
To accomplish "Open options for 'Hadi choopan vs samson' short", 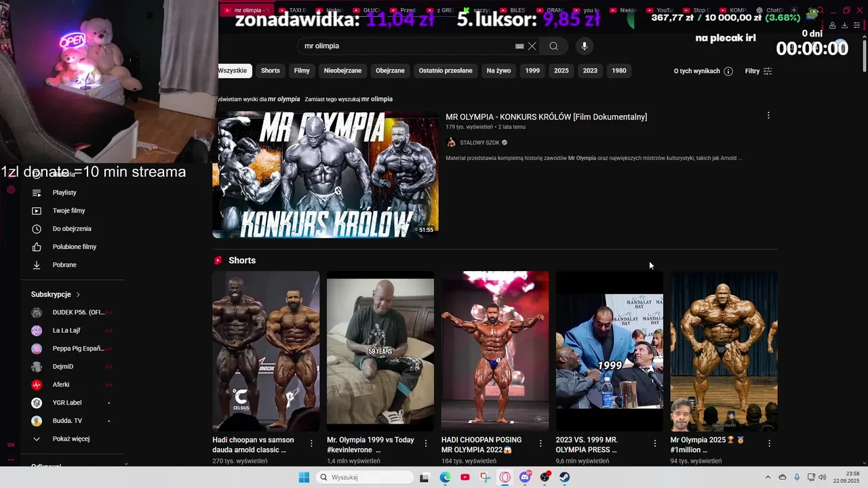I will point(311,443).
